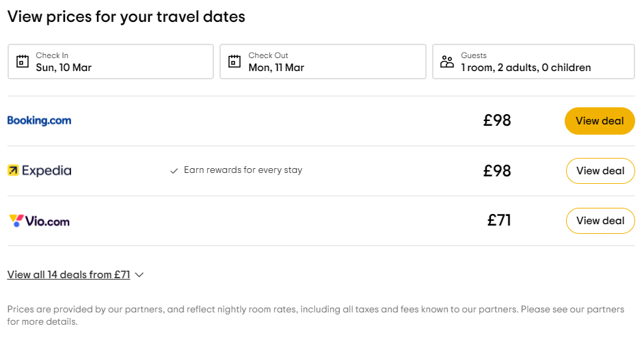This screenshot has height=337, width=644.
Task: View deal on Booking.com
Action: (600, 121)
